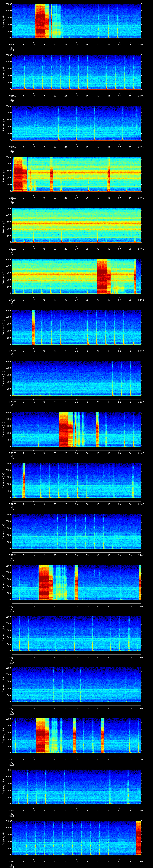Click the spectrogram panel starting at 6:26:00
153x868 pixels.
click(x=76, y=225)
